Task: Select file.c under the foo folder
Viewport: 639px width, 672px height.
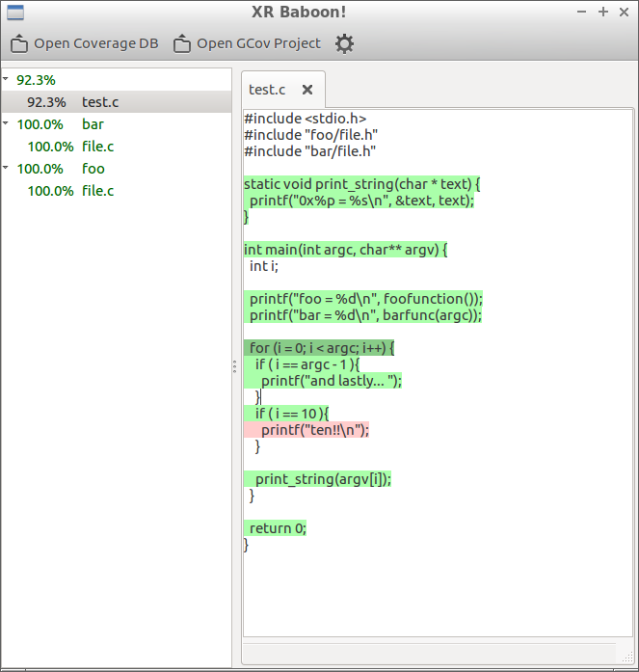Action: pos(117,191)
